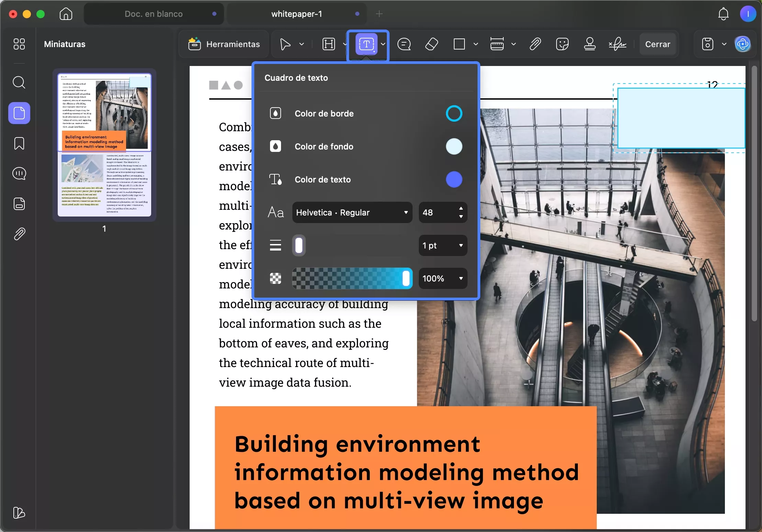Expand the measurement tool options chevron
This screenshot has width=762, height=532.
514,44
